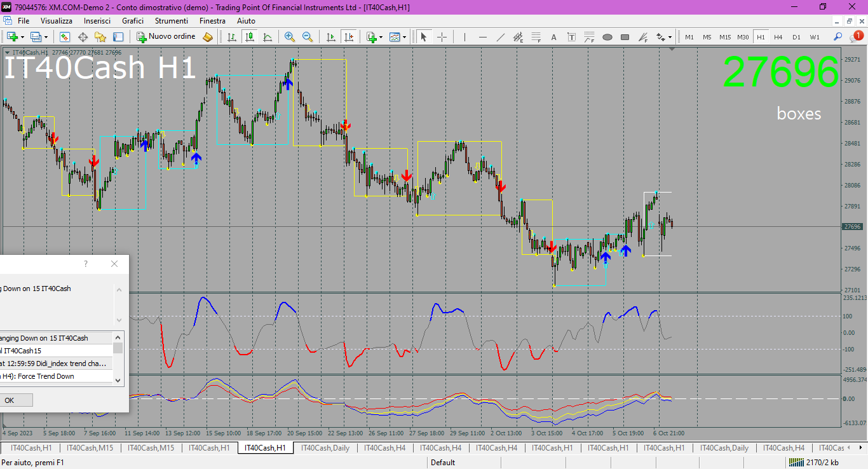
Task: Click the Default profile status bar entry
Action: (443, 463)
